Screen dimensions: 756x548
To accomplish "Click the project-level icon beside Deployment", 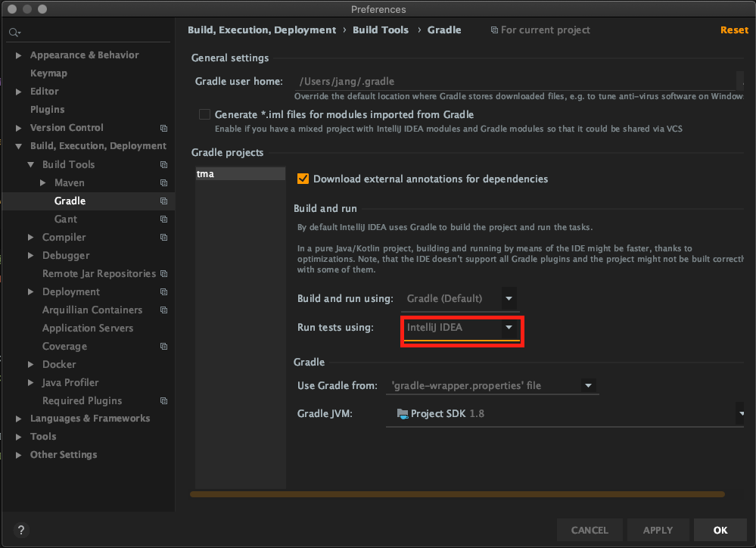I will (164, 292).
